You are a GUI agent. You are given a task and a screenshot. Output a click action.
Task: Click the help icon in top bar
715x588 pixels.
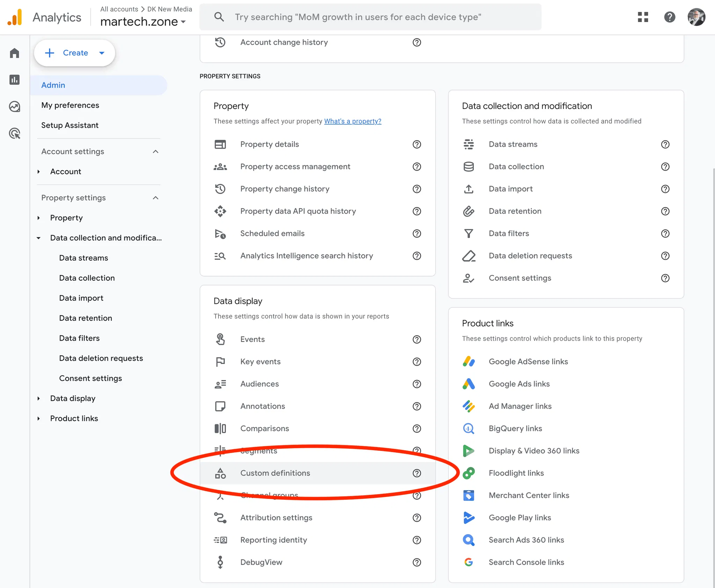click(x=669, y=17)
